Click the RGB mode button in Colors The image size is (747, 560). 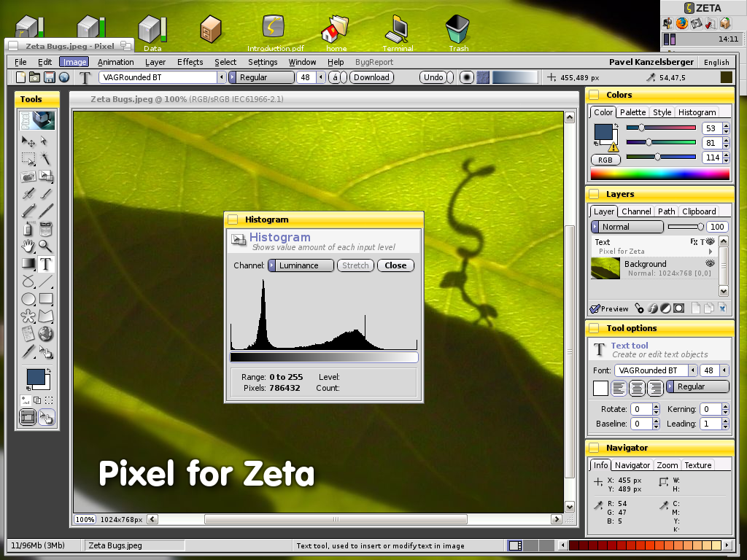click(x=605, y=160)
